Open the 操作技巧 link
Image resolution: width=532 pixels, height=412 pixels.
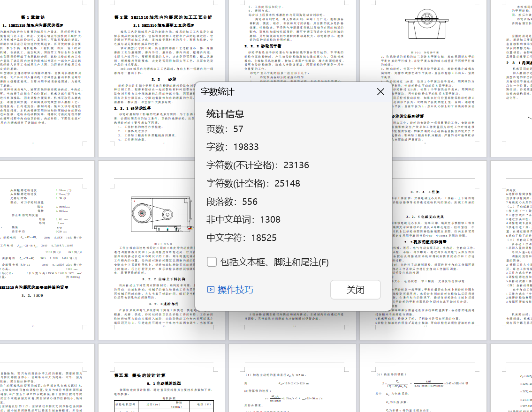click(235, 290)
